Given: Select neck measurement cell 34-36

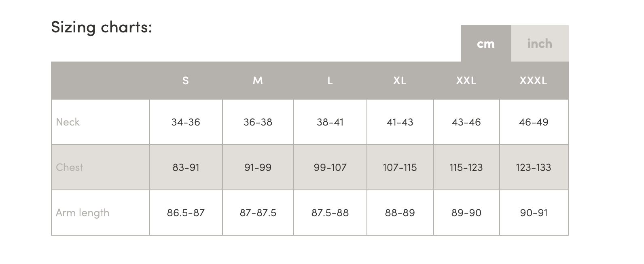Looking at the screenshot, I should (186, 122).
